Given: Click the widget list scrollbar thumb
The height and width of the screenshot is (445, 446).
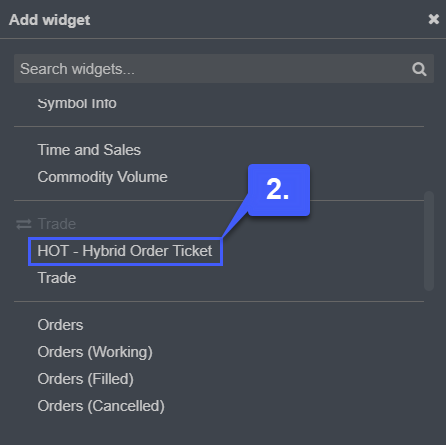Looking at the screenshot, I should point(429,241).
